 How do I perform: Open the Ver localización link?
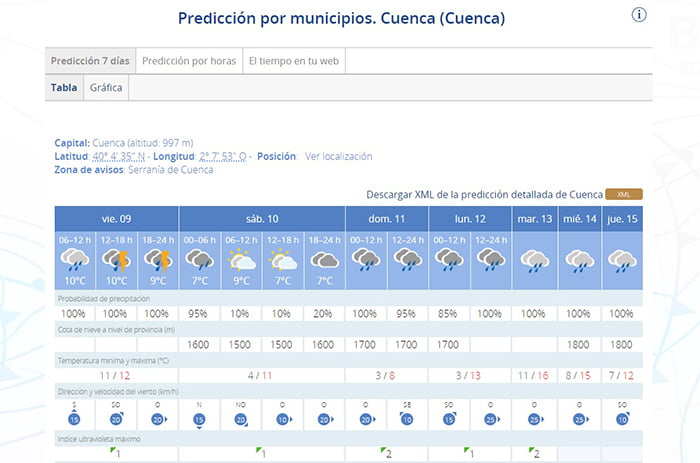click(x=338, y=156)
